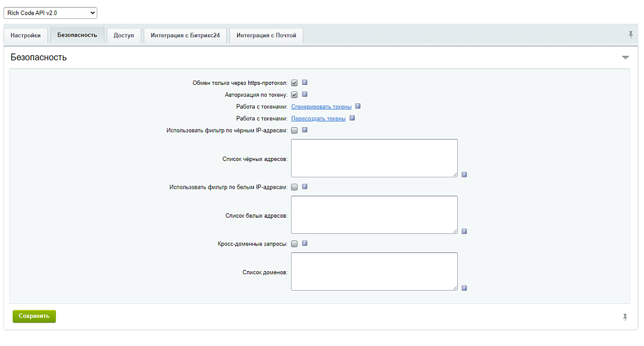This screenshot has width=644, height=346.
Task: Click help icon beside Список белых адресов textarea
Action: 464,232
